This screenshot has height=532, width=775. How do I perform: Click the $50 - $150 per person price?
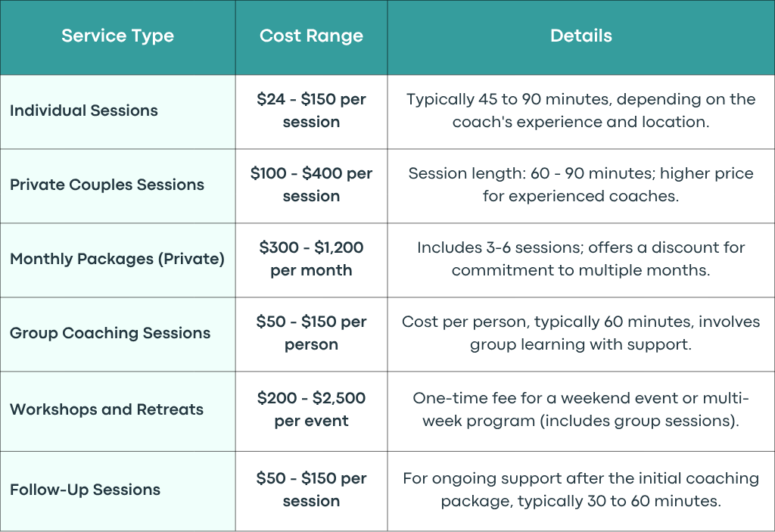tap(311, 333)
